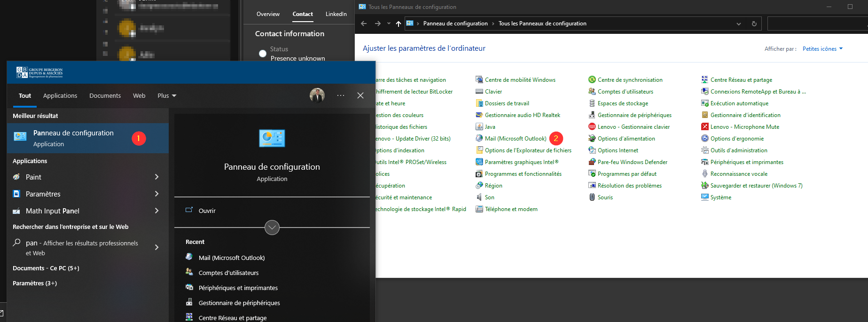Viewport: 868px width, 322px height.
Task: Open Centre de mobilité Windows item
Action: pos(516,80)
